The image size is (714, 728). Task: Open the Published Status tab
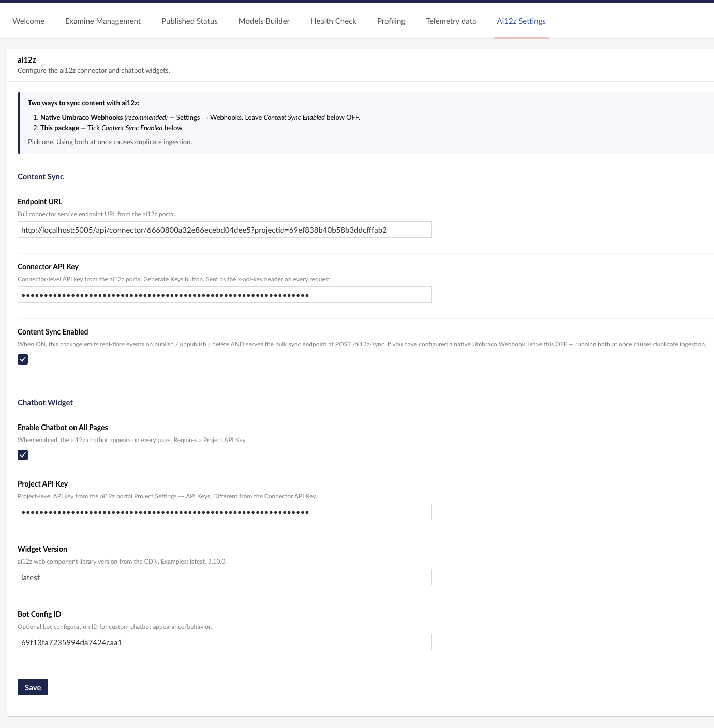(x=189, y=21)
